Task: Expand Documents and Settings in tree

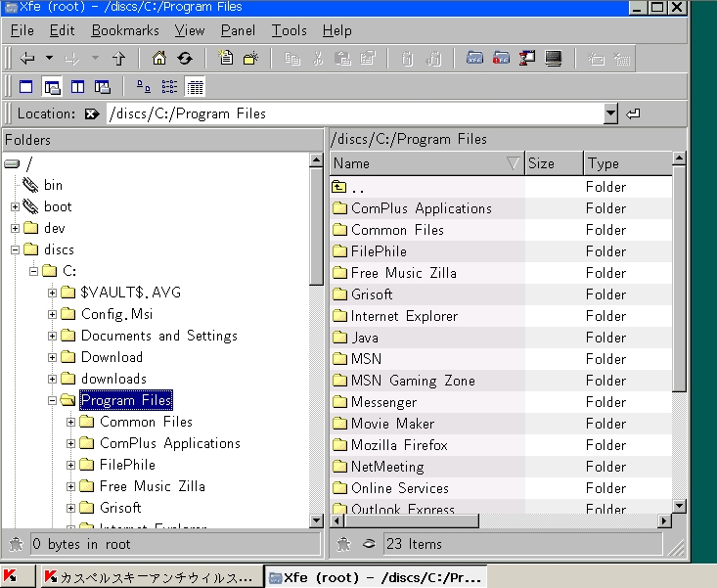Action: click(52, 336)
